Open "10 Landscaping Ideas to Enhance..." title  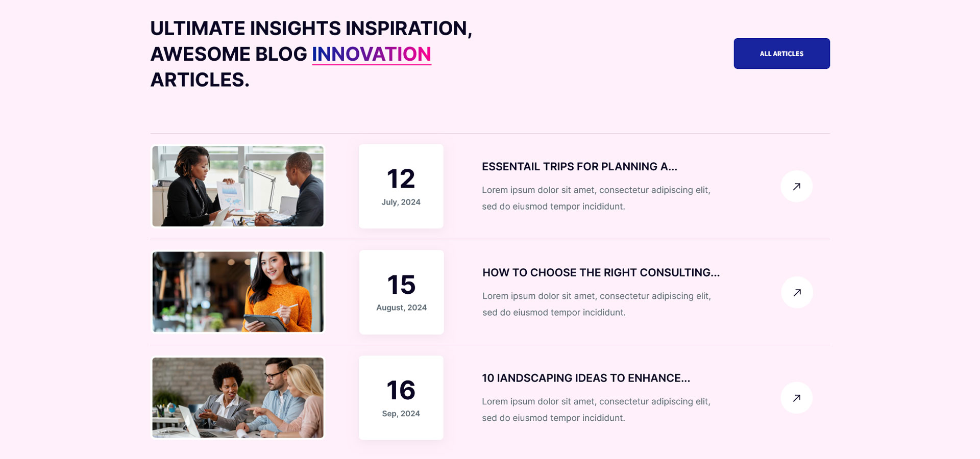tap(585, 378)
